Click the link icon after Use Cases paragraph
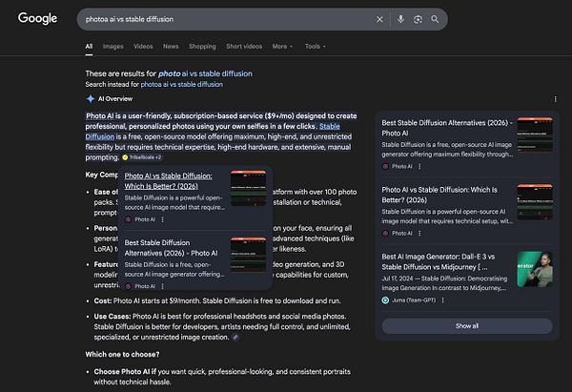The width and height of the screenshot is (572, 392). (235, 338)
